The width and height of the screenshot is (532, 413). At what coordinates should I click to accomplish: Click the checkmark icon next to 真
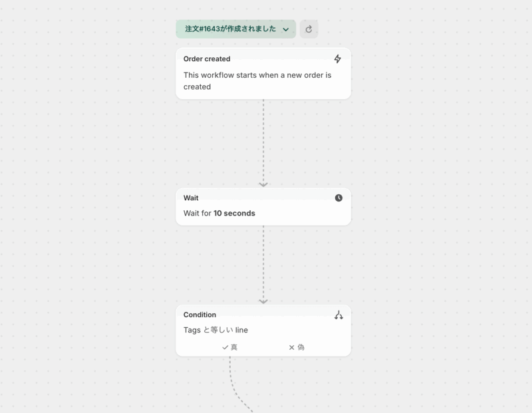225,347
